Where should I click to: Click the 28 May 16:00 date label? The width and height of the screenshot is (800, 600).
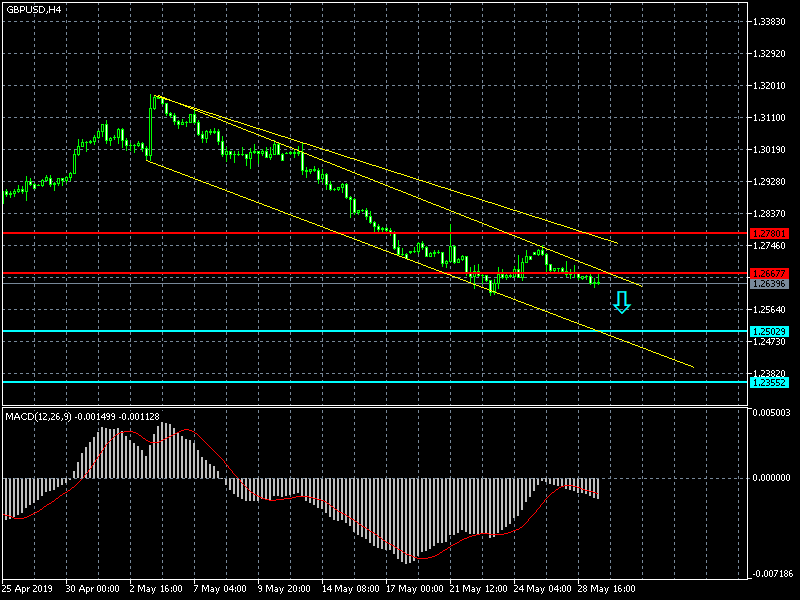(x=607, y=588)
